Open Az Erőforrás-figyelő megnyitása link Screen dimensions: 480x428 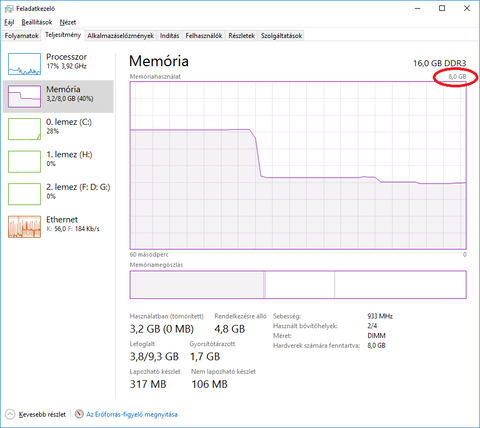click(x=132, y=414)
